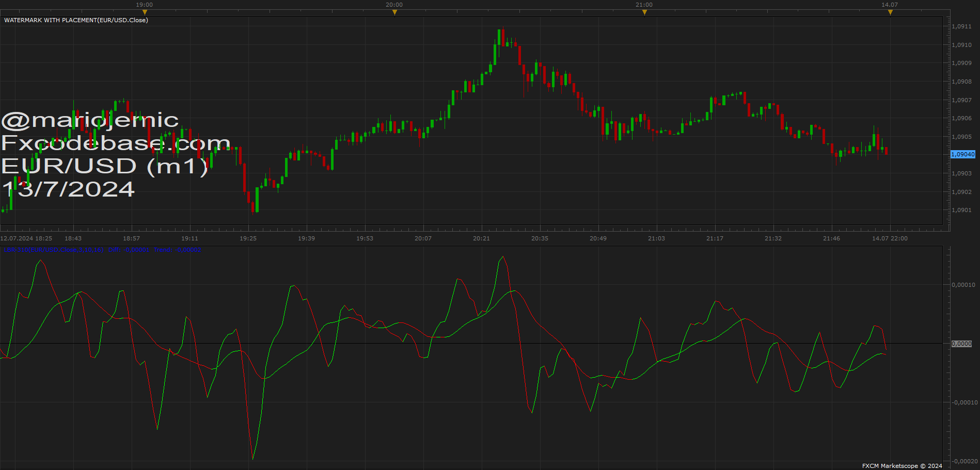980x470 pixels.
Task: Click the 1,0909 price axis label
Action: click(x=961, y=63)
